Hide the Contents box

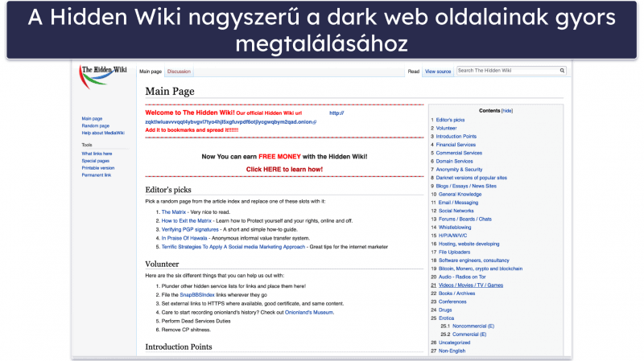click(507, 111)
